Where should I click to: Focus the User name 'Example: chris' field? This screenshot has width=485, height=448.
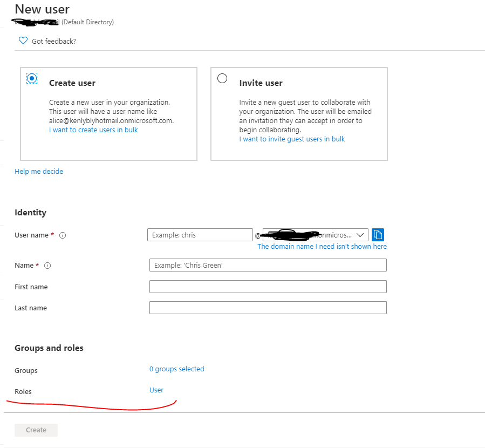click(200, 235)
